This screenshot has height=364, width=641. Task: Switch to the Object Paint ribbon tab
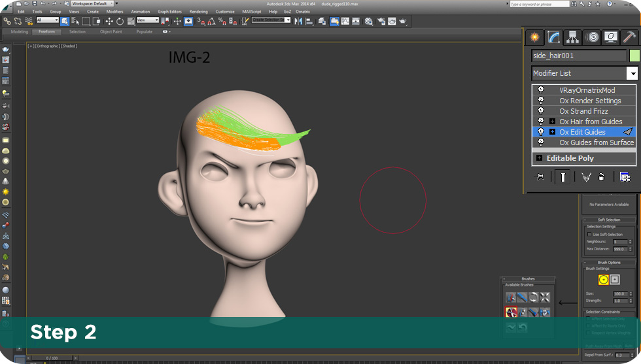click(x=111, y=31)
